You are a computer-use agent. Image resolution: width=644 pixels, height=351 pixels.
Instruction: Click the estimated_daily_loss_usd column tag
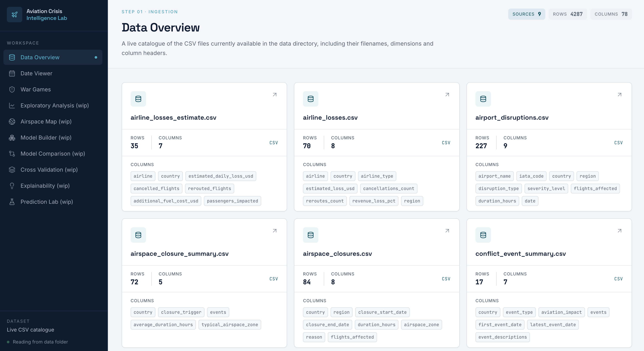221,176
